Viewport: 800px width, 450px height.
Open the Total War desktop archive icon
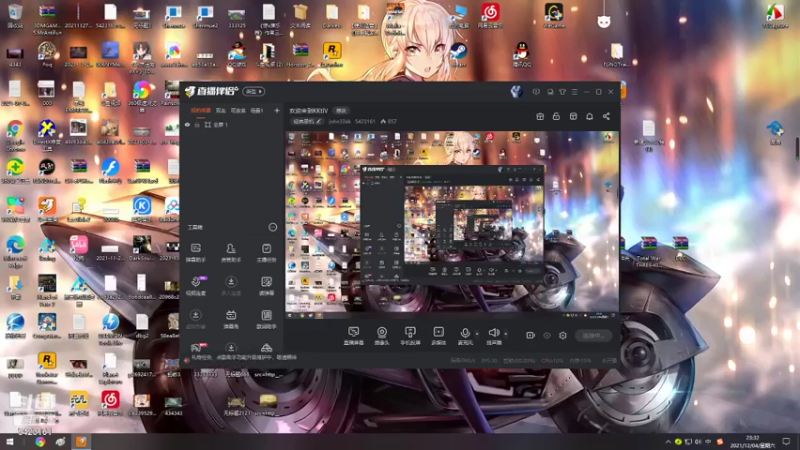pos(648,252)
